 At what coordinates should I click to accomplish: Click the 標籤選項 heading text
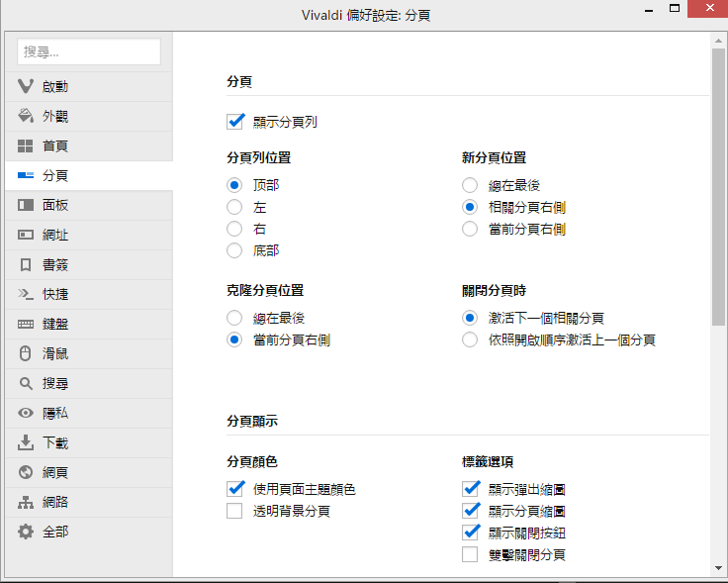point(488,461)
